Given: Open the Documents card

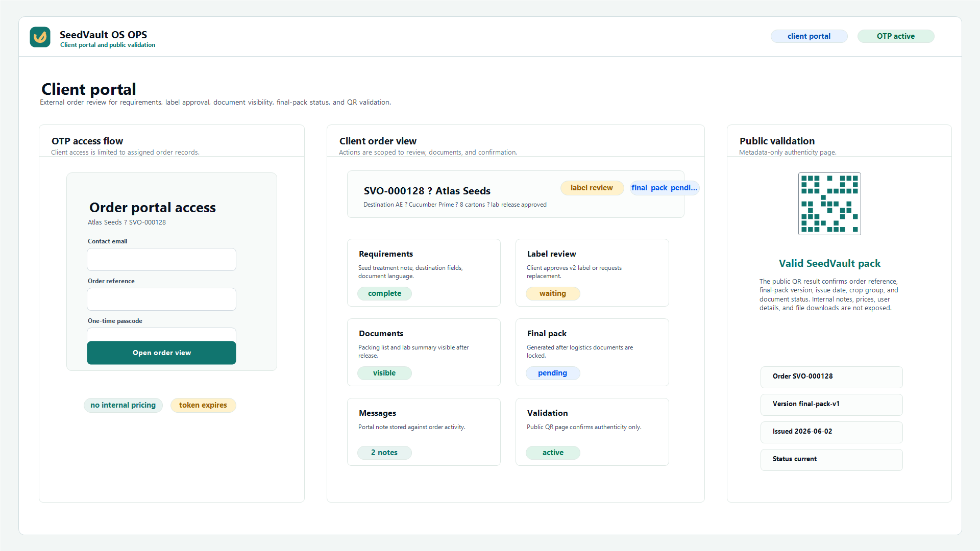Looking at the screenshot, I should 424,352.
